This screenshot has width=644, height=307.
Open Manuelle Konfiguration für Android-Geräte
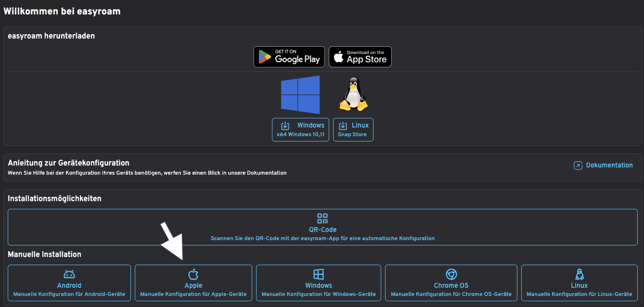69,294
